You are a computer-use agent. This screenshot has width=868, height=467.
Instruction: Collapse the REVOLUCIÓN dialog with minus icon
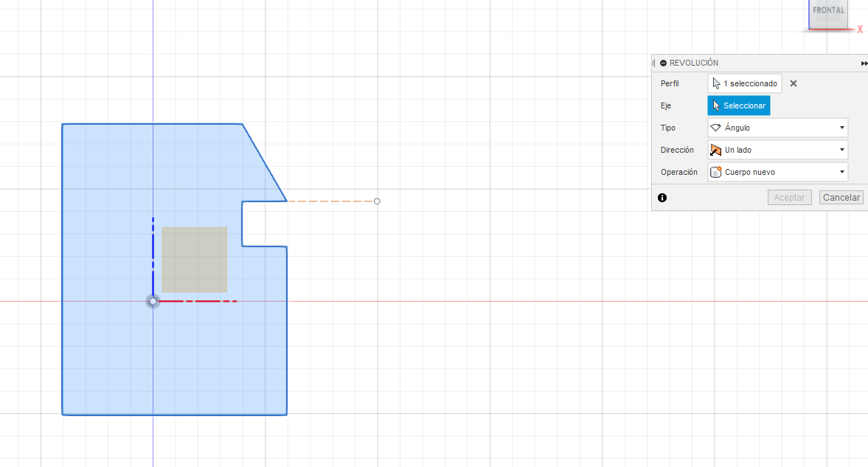click(663, 63)
